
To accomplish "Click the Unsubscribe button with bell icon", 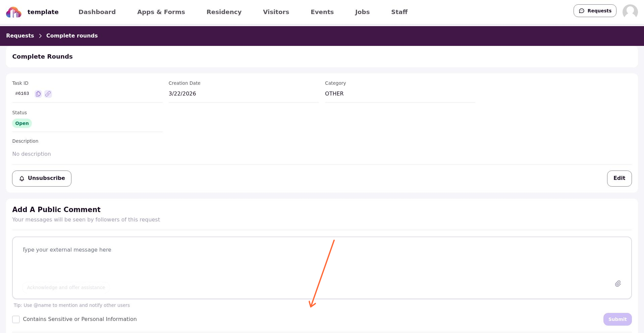I will pyautogui.click(x=42, y=179).
